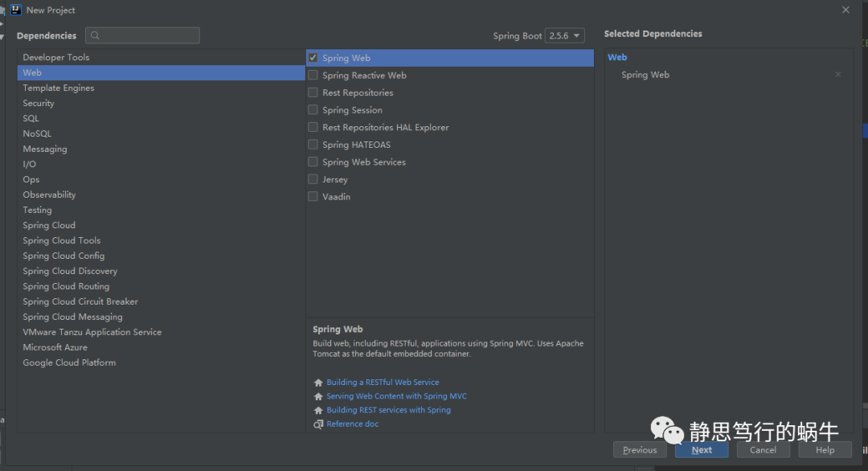The width and height of the screenshot is (868, 471).
Task: Enable the Jersey dependency checkbox
Action: [x=313, y=178]
